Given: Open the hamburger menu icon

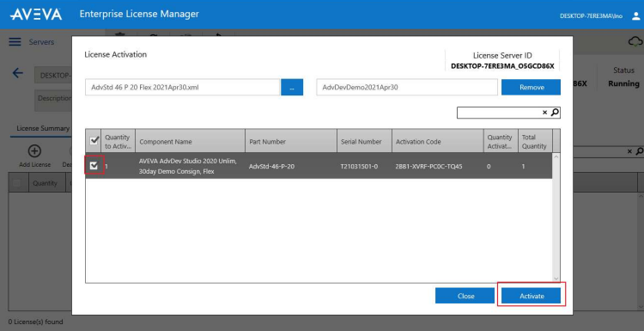Looking at the screenshot, I should click(15, 42).
